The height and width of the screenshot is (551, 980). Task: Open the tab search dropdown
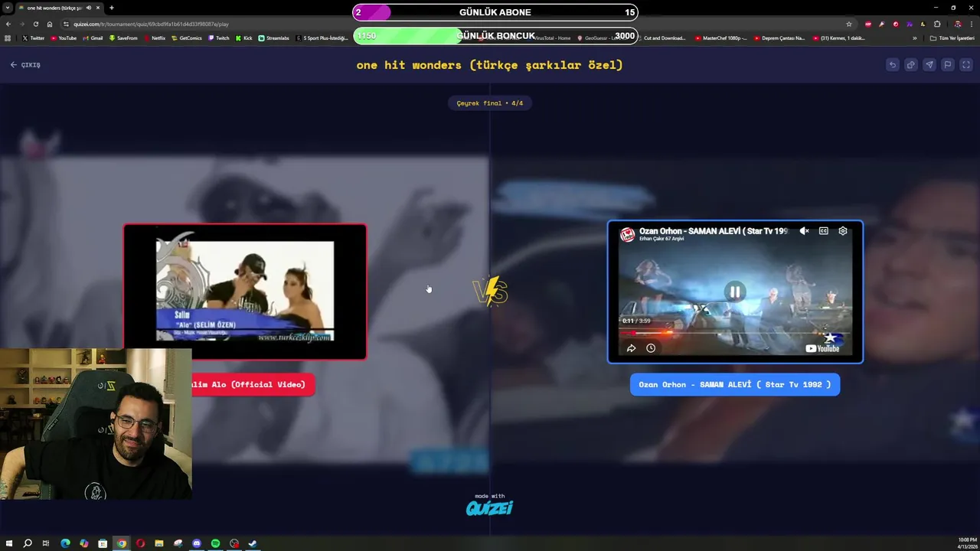click(8, 8)
